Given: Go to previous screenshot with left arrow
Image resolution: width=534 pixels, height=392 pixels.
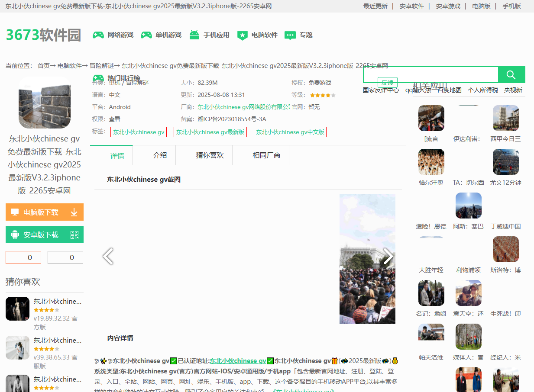Looking at the screenshot, I should click(108, 256).
